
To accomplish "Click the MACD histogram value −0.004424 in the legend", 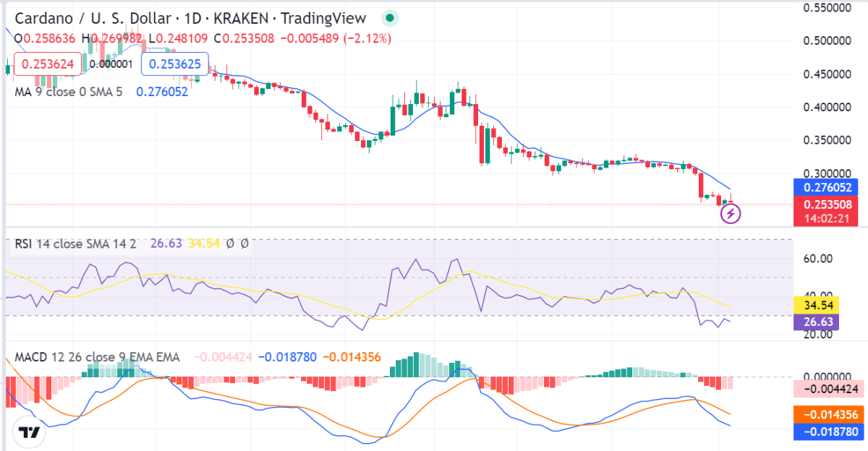I will [221, 357].
